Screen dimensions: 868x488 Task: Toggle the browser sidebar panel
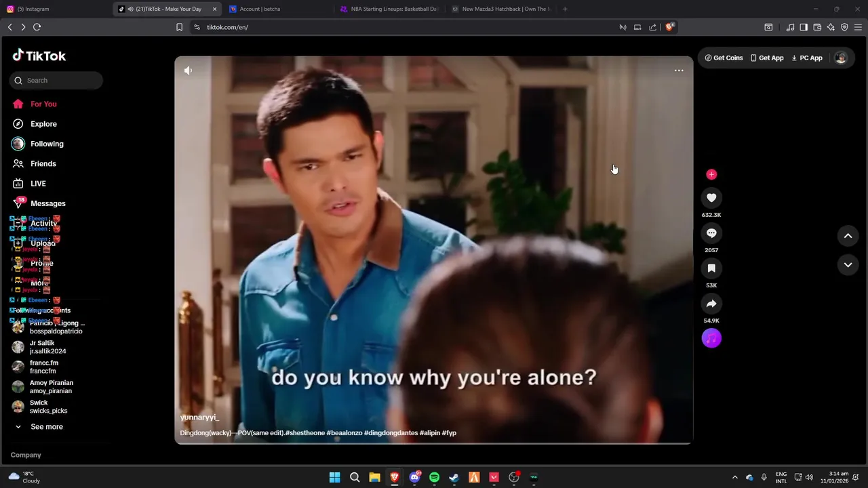click(x=804, y=27)
